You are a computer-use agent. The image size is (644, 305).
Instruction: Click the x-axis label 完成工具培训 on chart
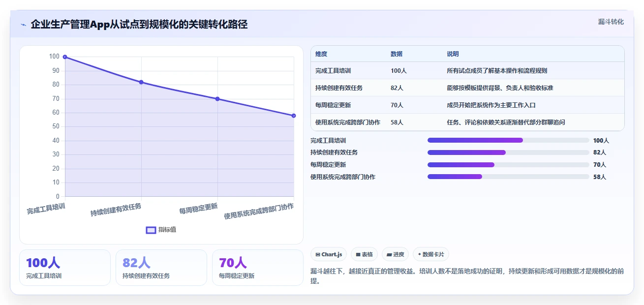coord(46,209)
